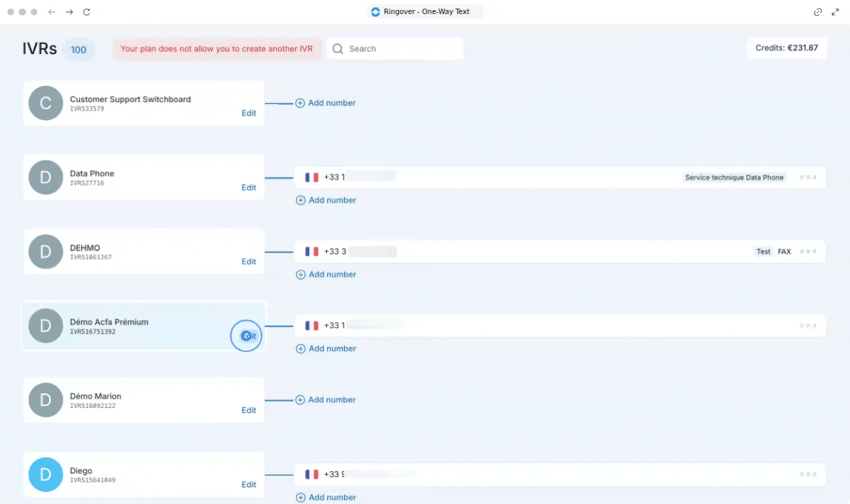Click the expand fullscreen icon
Screen dimensions: 850x504
coord(835,12)
